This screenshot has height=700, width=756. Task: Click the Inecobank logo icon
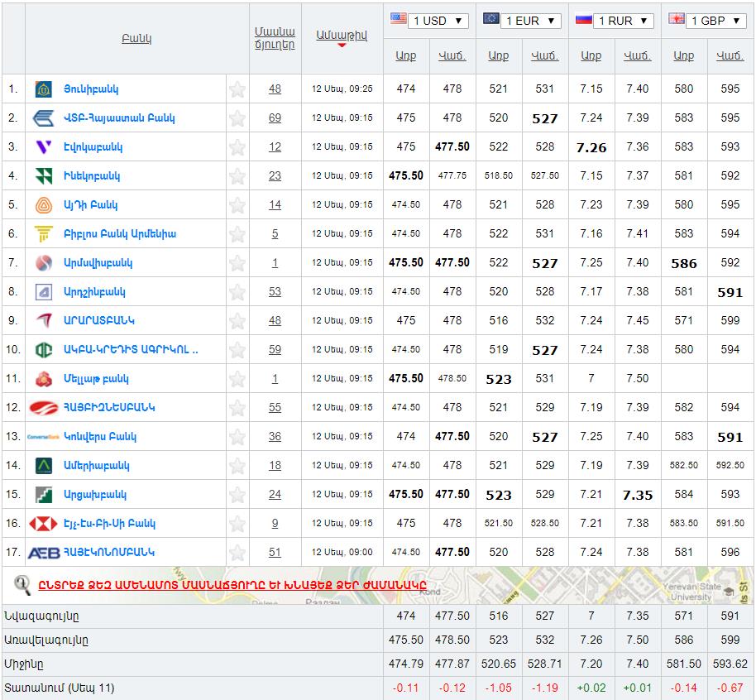[x=44, y=175]
